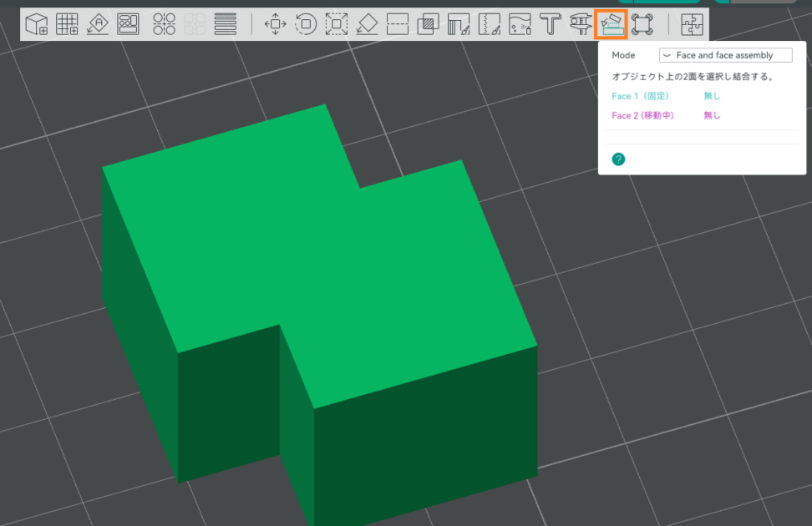
Task: Open Assembly view puzzle icon
Action: pyautogui.click(x=692, y=24)
